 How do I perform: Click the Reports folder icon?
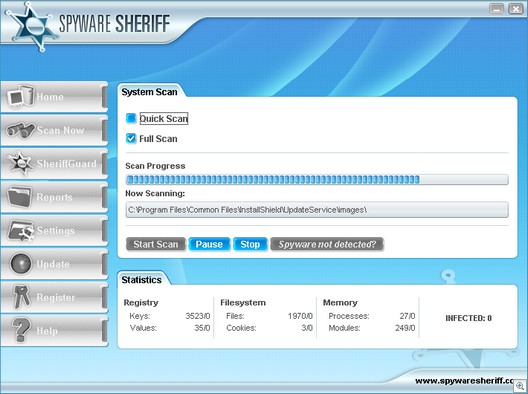[20, 196]
